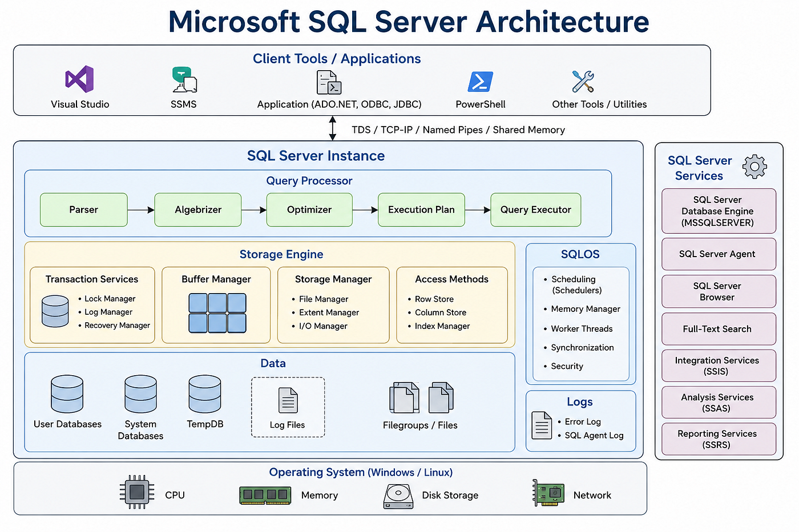Click the SQLOS heading
Image resolution: width=799 pixels, height=532 pixels.
tap(580, 254)
